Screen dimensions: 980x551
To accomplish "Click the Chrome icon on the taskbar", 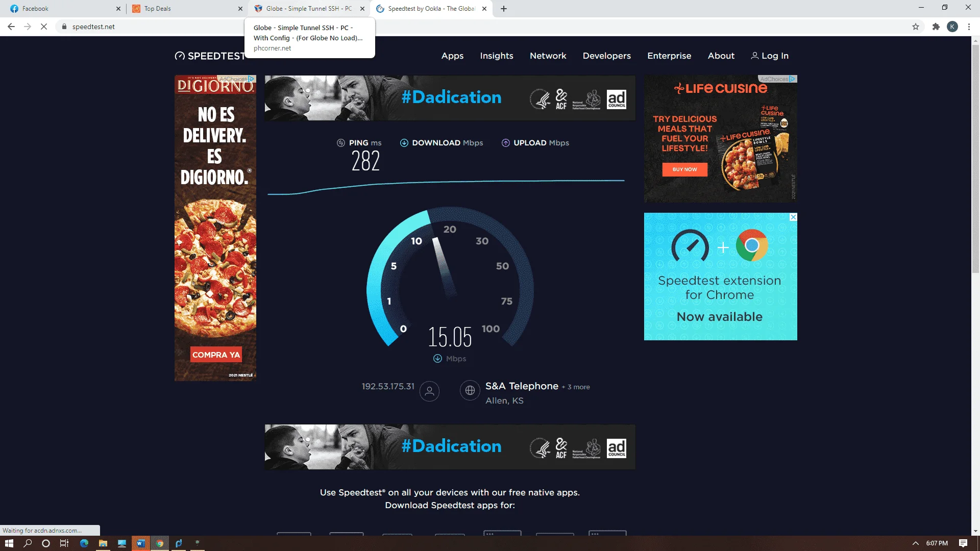I will [160, 543].
